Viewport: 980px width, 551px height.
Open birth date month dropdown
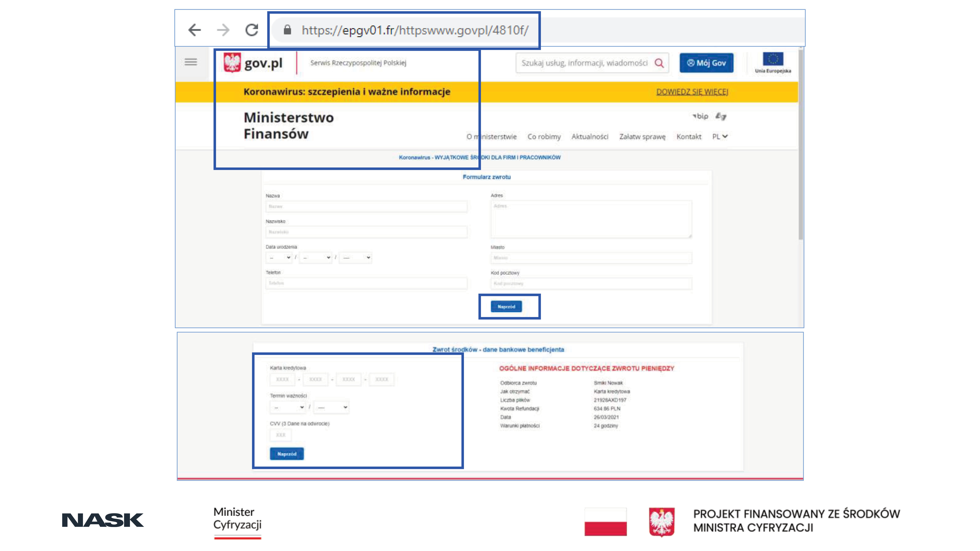pos(315,257)
